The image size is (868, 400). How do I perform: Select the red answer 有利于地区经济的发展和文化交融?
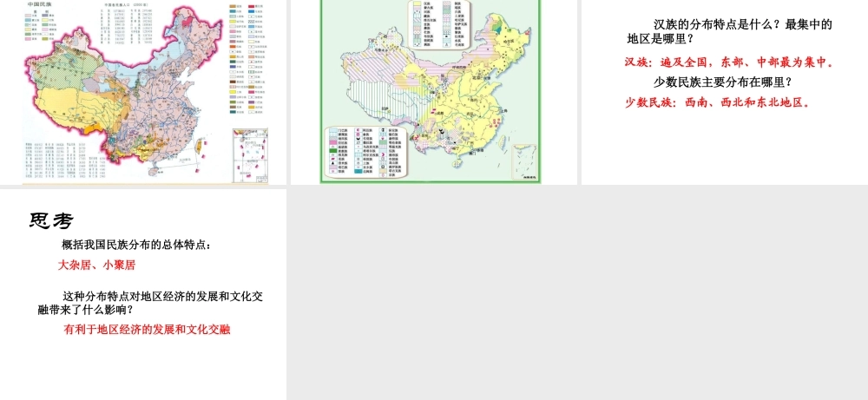pyautogui.click(x=147, y=330)
